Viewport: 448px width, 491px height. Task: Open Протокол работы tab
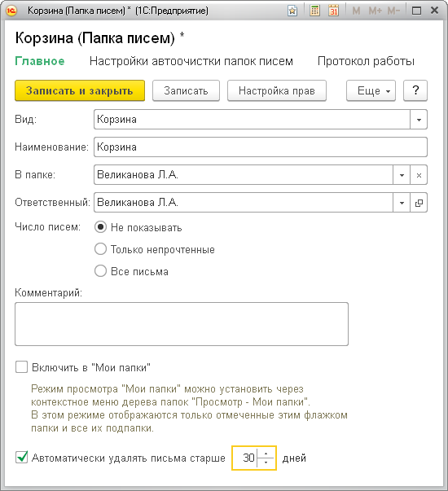[x=366, y=61]
